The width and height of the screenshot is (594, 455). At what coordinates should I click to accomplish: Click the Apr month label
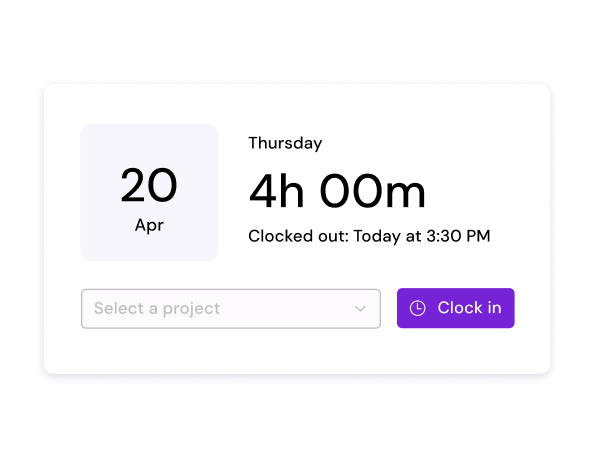(x=149, y=225)
